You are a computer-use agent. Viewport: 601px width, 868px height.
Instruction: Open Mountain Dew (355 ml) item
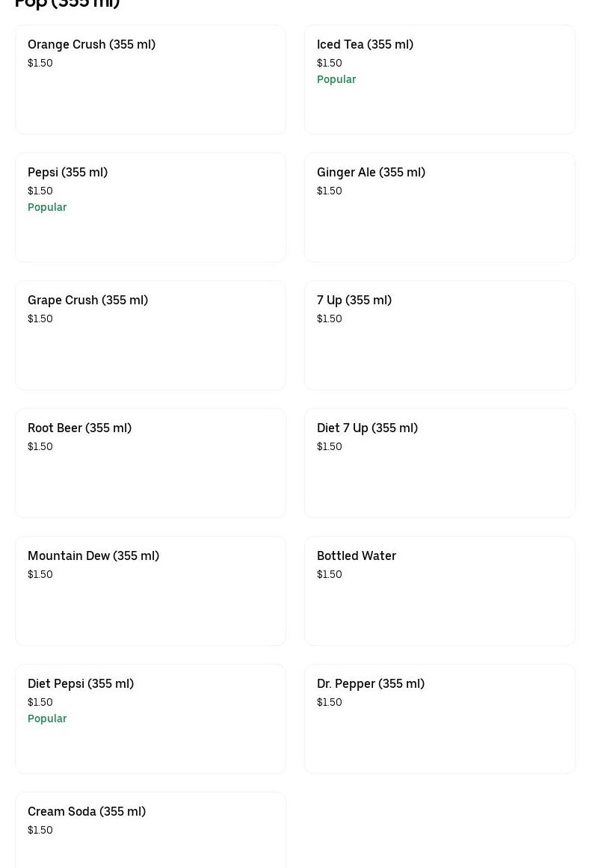point(150,591)
